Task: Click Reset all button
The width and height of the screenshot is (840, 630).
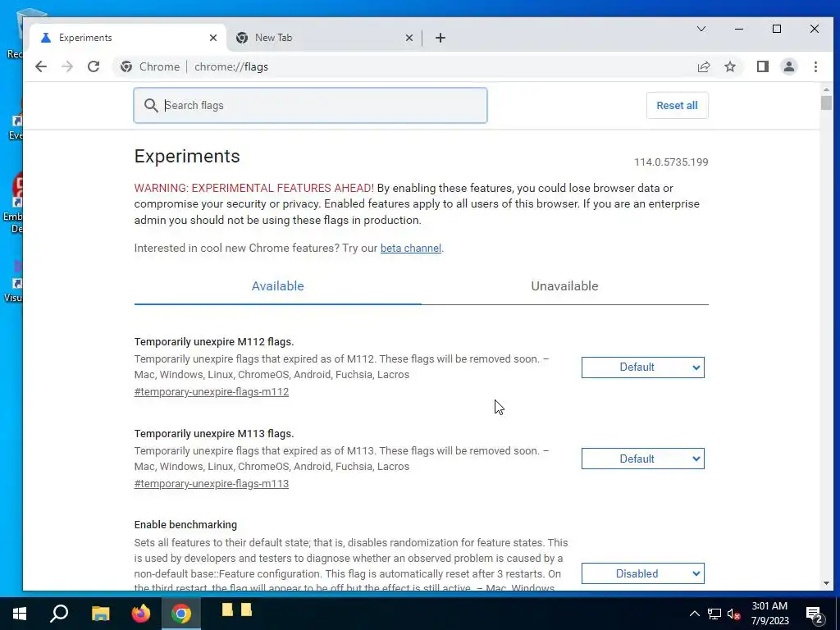Action: click(677, 106)
